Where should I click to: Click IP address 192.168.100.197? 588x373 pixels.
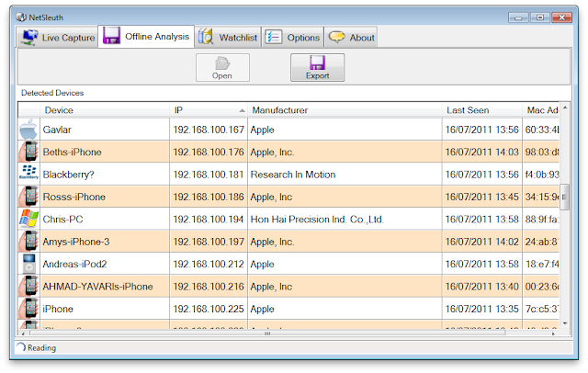(x=209, y=242)
